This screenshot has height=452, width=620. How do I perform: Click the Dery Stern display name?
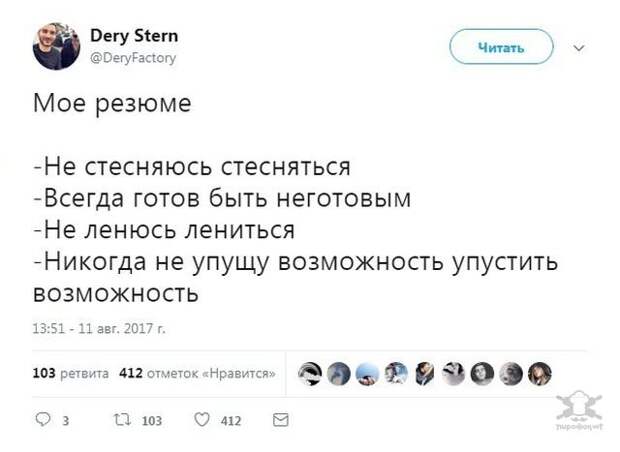pos(134,36)
